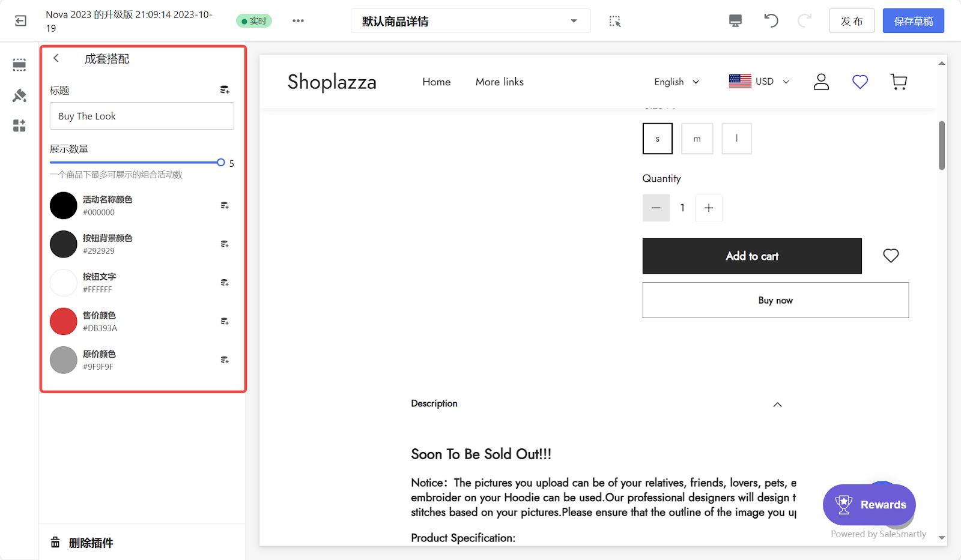Screen dimensions: 961x560
Task: Click the undo arrow icon
Action: [771, 21]
